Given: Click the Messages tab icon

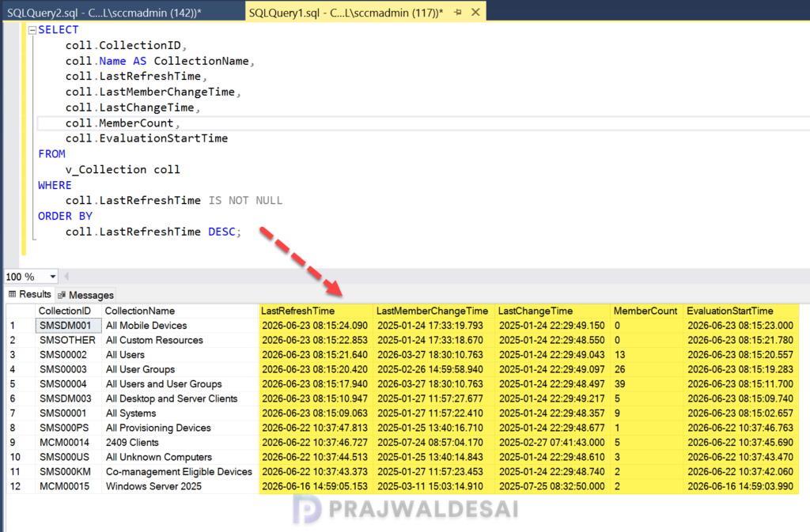Looking at the screenshot, I should (x=62, y=295).
